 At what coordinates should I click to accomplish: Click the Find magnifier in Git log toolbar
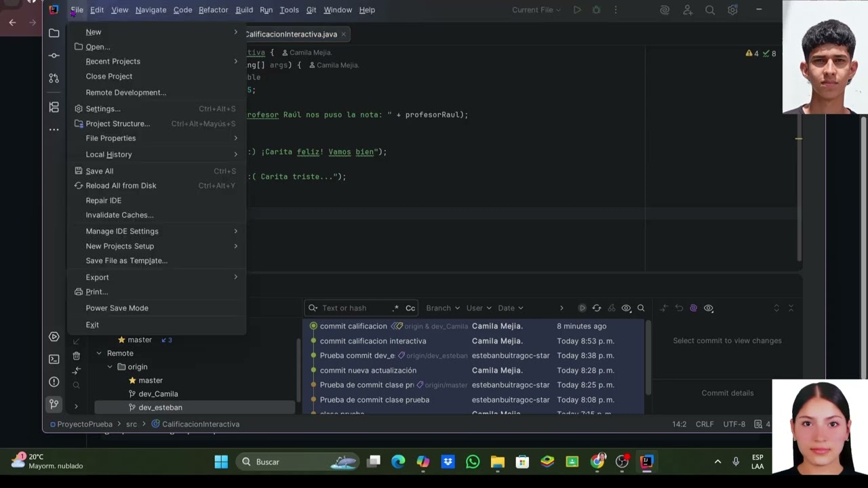[x=641, y=308]
